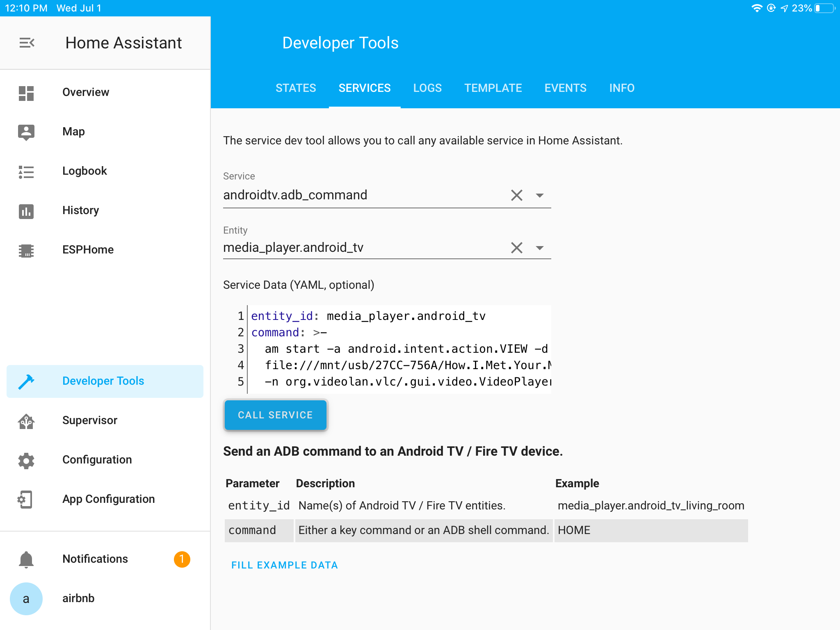Go to the INFO tab
The height and width of the screenshot is (630, 840).
(622, 88)
